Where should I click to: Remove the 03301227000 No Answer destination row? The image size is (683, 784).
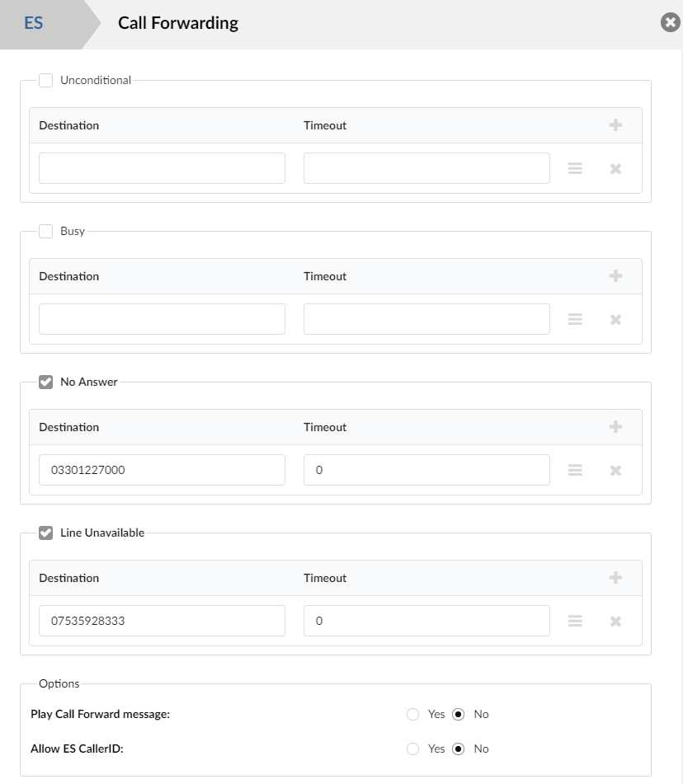click(615, 471)
